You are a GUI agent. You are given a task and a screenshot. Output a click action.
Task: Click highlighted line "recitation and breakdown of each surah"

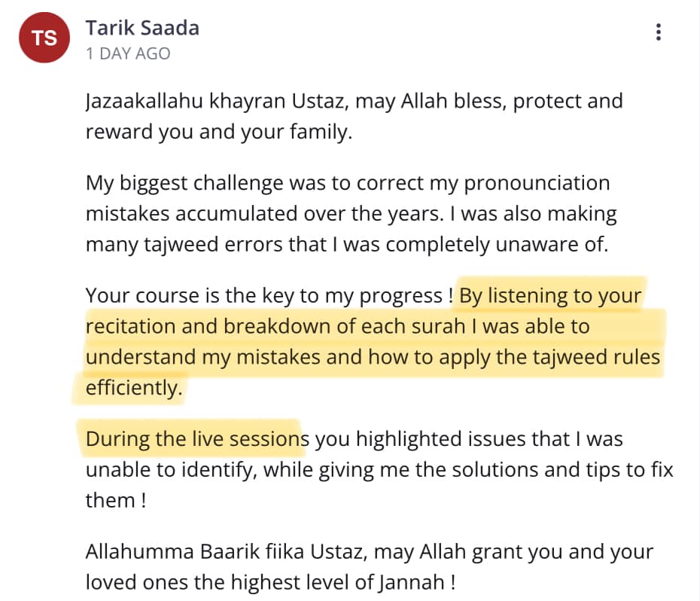click(x=337, y=327)
